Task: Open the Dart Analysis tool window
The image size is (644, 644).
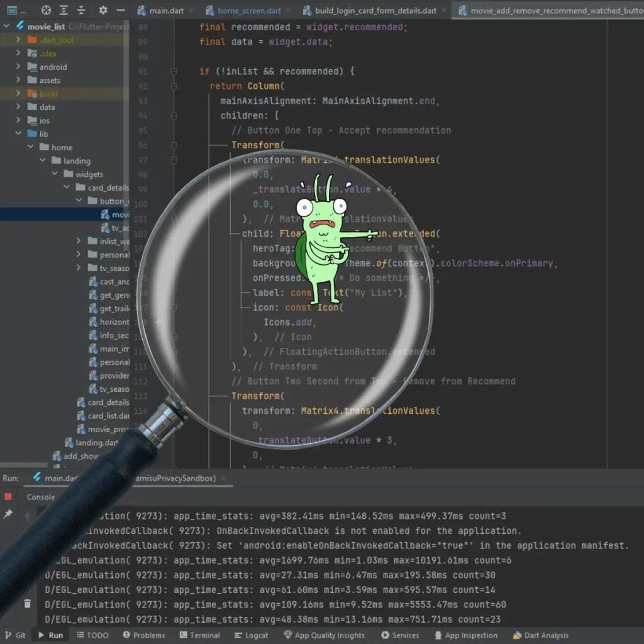Action: click(540, 635)
